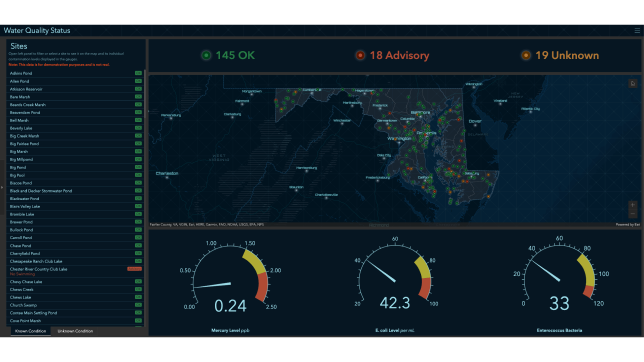The width and height of the screenshot is (644, 362).
Task: Select Black and Decker Stormwater Pond
Action: click(76, 191)
